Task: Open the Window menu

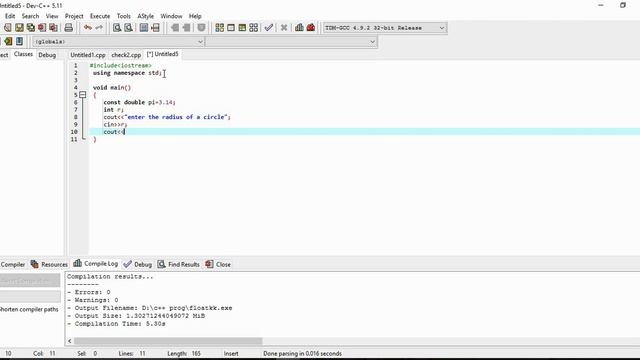Action: pyautogui.click(x=171, y=16)
